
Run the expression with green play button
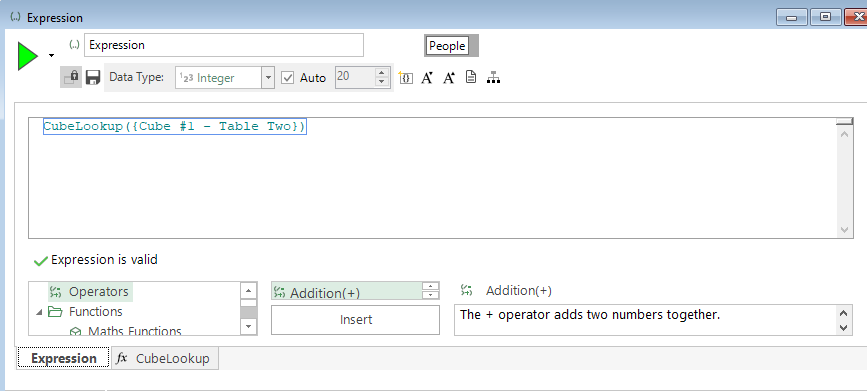[27, 56]
